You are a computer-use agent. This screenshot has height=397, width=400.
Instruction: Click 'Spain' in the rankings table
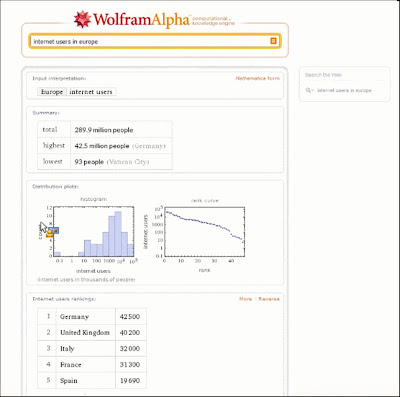(69, 381)
